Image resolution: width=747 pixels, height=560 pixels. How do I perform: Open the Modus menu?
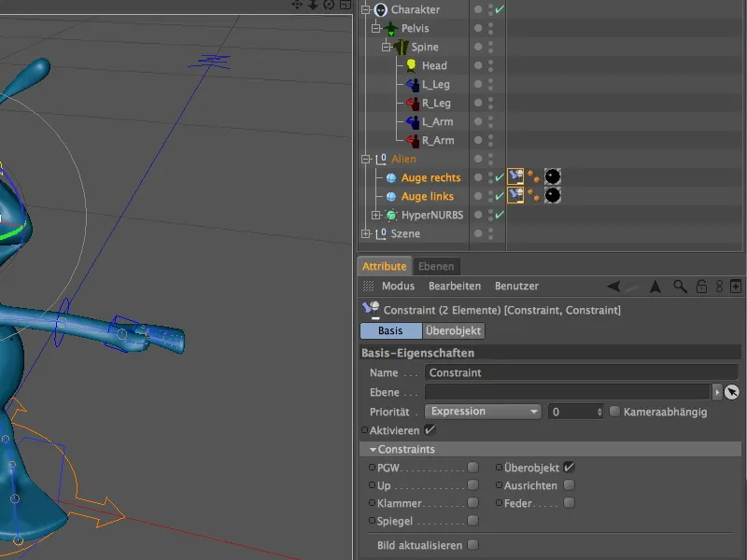pyautogui.click(x=399, y=287)
